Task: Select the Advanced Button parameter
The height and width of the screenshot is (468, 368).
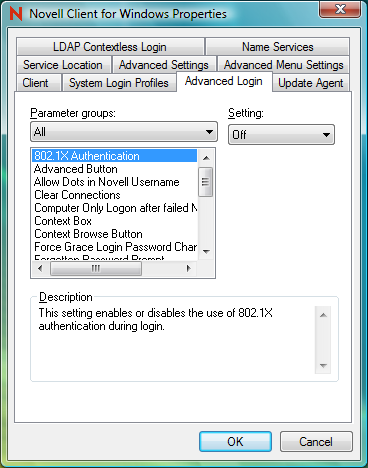Action: 114,169
